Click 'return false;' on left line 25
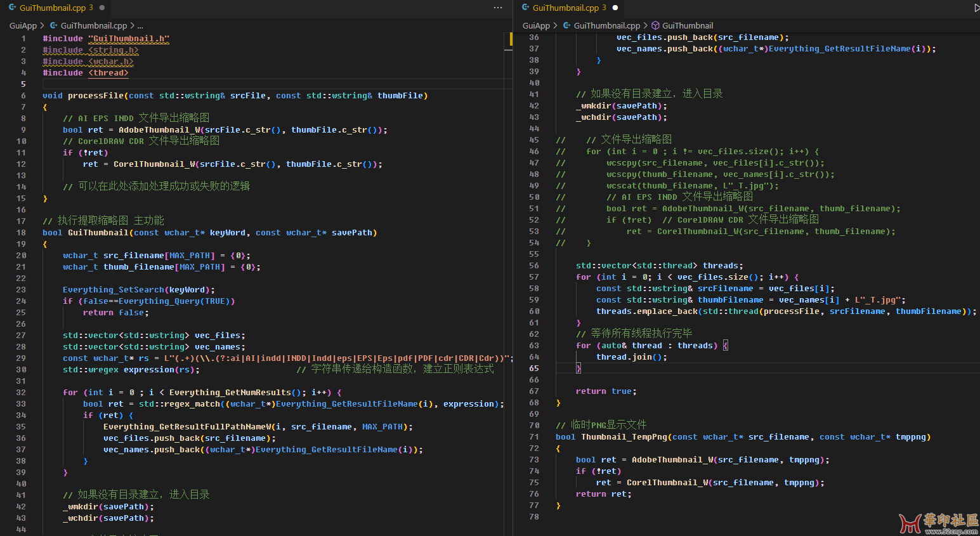Image resolution: width=980 pixels, height=536 pixels. tap(116, 313)
